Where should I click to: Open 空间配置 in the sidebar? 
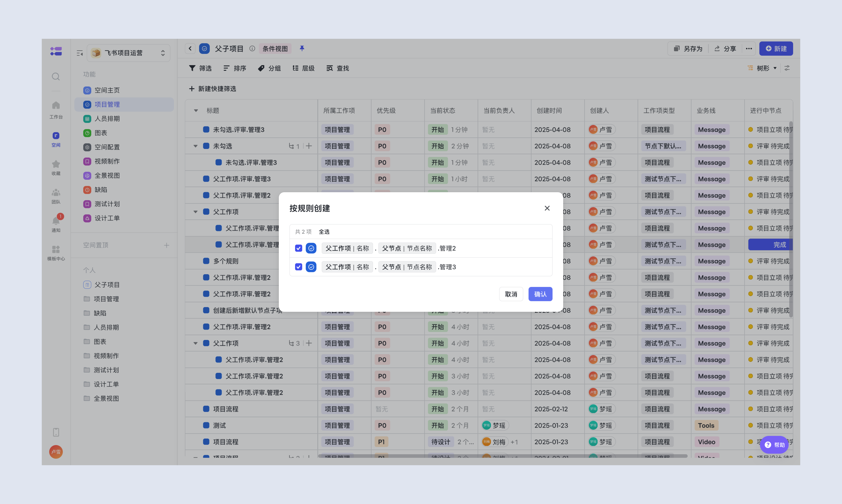(x=124, y=147)
